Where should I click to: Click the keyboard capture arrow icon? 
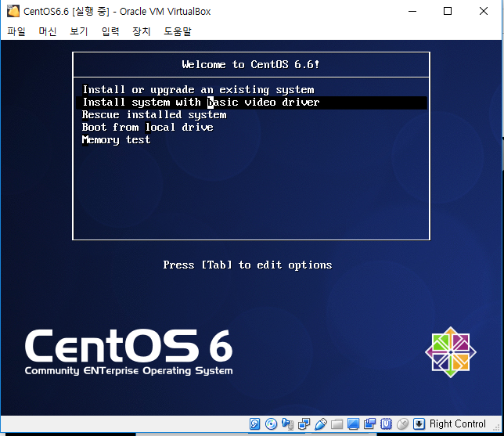(x=419, y=424)
